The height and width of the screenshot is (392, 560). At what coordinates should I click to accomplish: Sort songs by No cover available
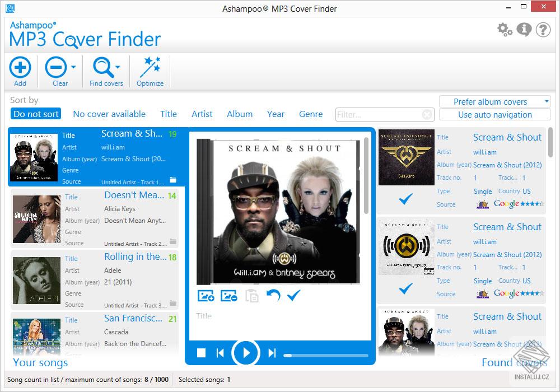(x=109, y=114)
